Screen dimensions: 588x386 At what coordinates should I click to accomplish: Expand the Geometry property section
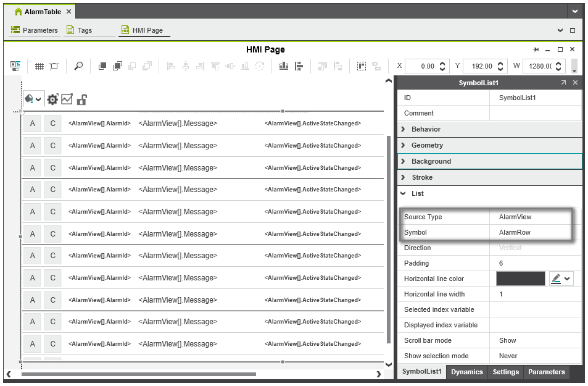(427, 145)
